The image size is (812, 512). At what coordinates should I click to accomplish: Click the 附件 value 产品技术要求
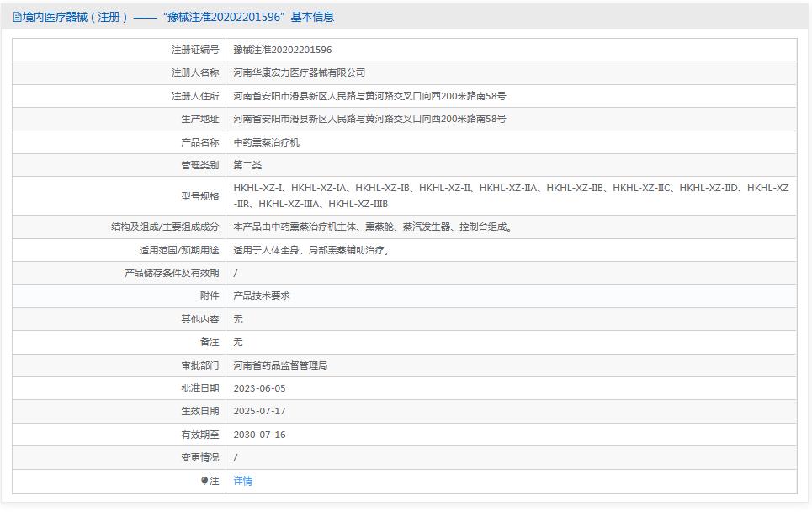264,296
